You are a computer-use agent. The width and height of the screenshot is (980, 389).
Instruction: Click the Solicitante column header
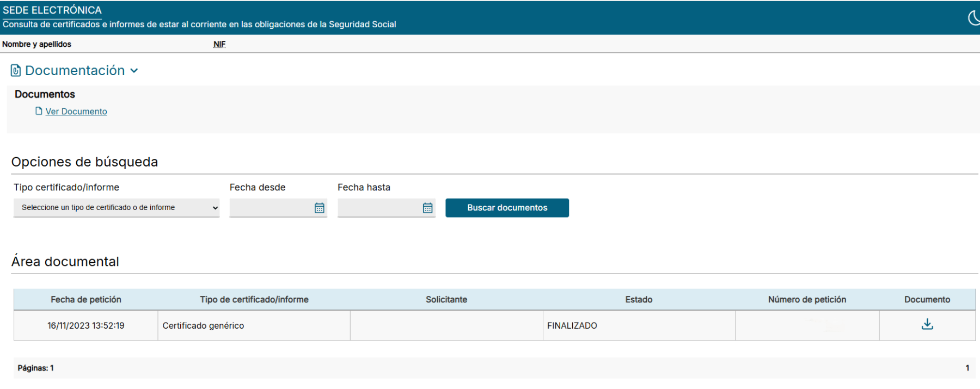446,300
